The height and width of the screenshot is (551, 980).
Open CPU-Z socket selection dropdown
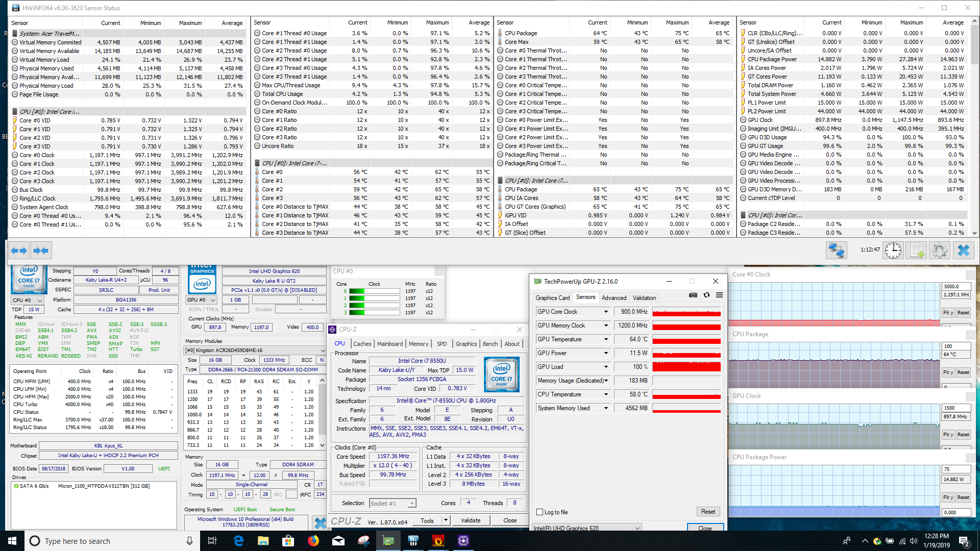tap(411, 504)
